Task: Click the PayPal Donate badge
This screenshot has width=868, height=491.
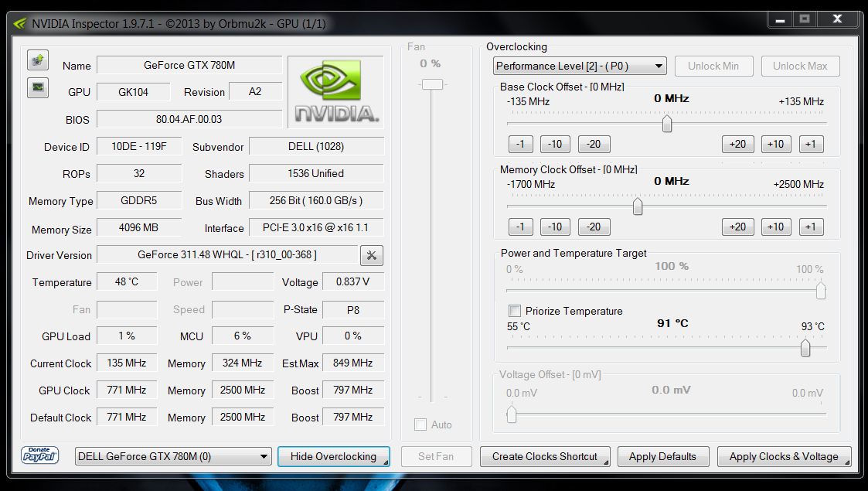Action: pos(39,455)
